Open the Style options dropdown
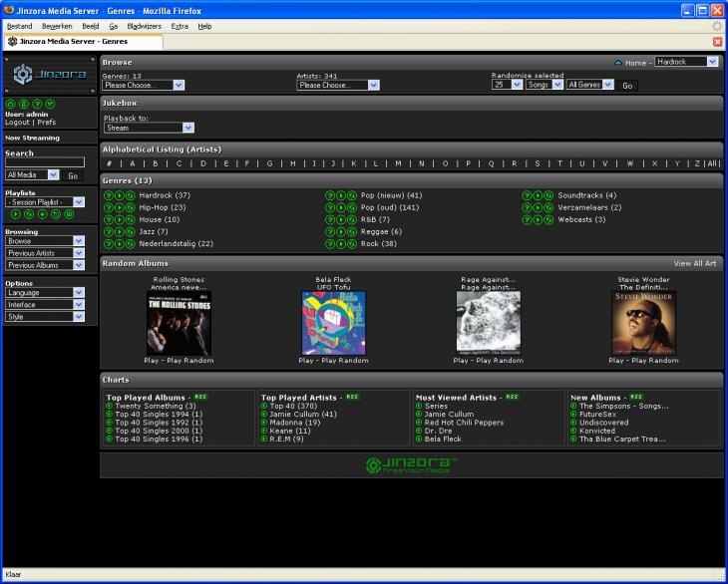Image resolution: width=728 pixels, height=584 pixels. coord(45,317)
